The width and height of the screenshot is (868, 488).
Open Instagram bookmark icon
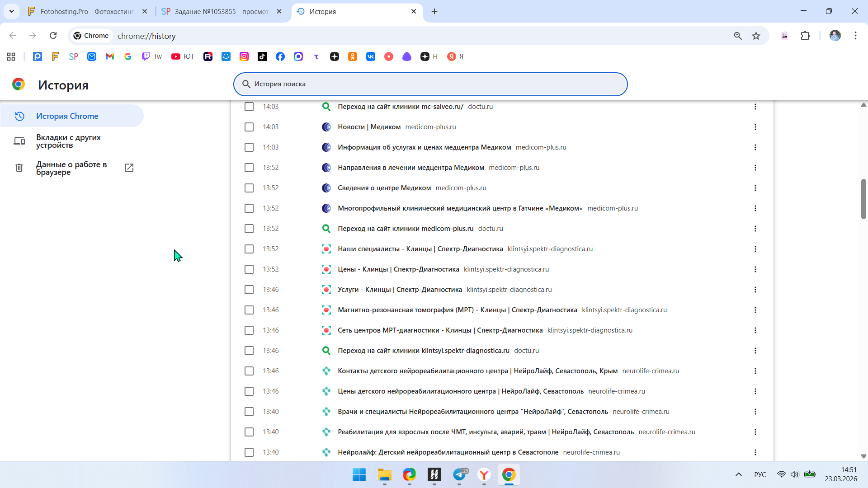244,56
